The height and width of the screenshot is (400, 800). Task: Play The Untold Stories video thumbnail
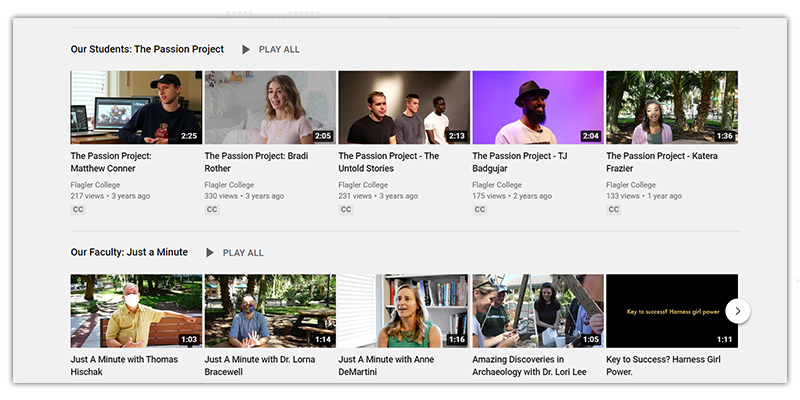(404, 107)
